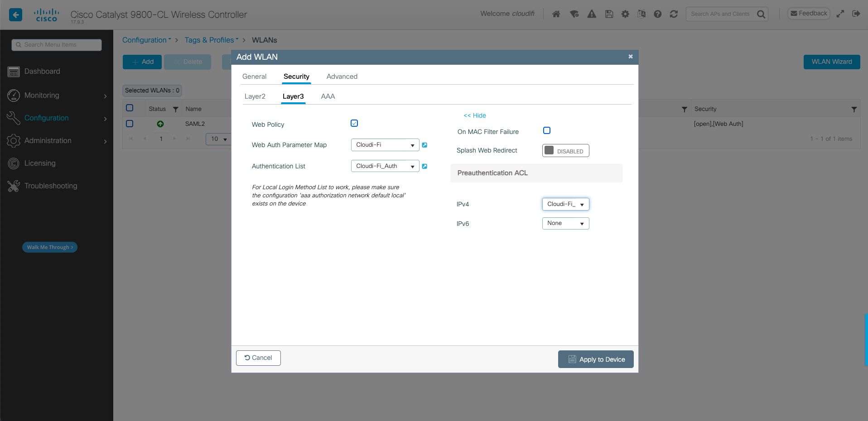868x421 pixels.
Task: Click the wireless networks icon in header
Action: (x=574, y=14)
